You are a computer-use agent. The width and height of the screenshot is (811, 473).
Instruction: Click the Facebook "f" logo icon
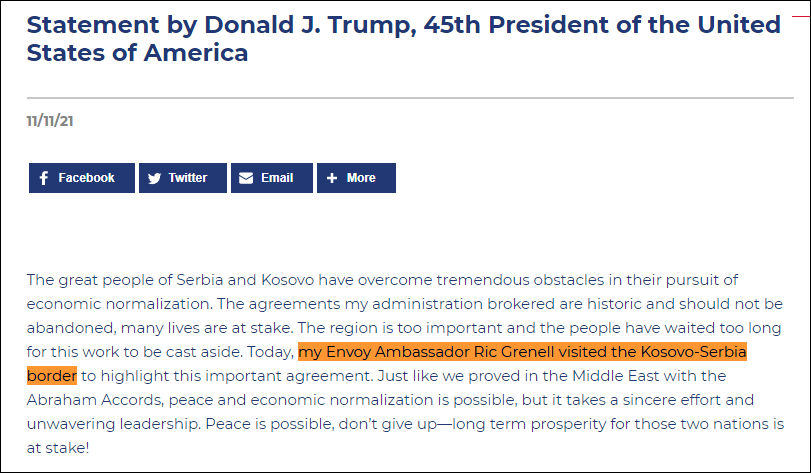tap(44, 178)
